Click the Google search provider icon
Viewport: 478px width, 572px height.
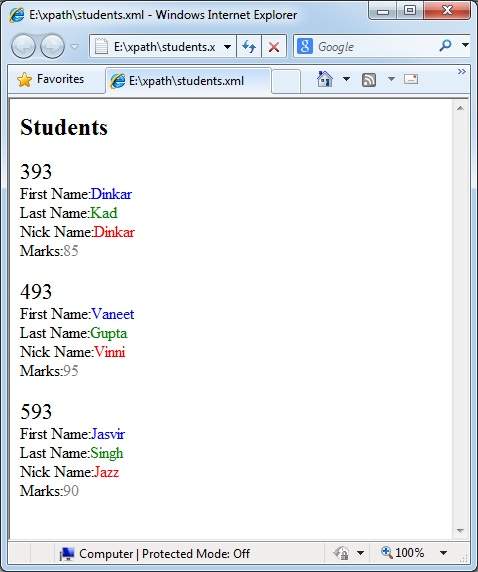[305, 46]
